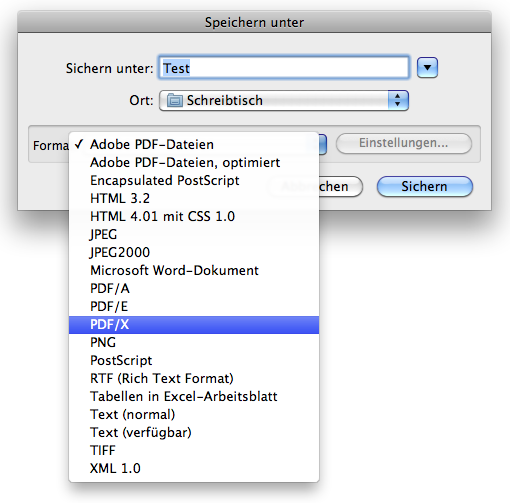Select the JPEG2000 format entry

pos(194,253)
